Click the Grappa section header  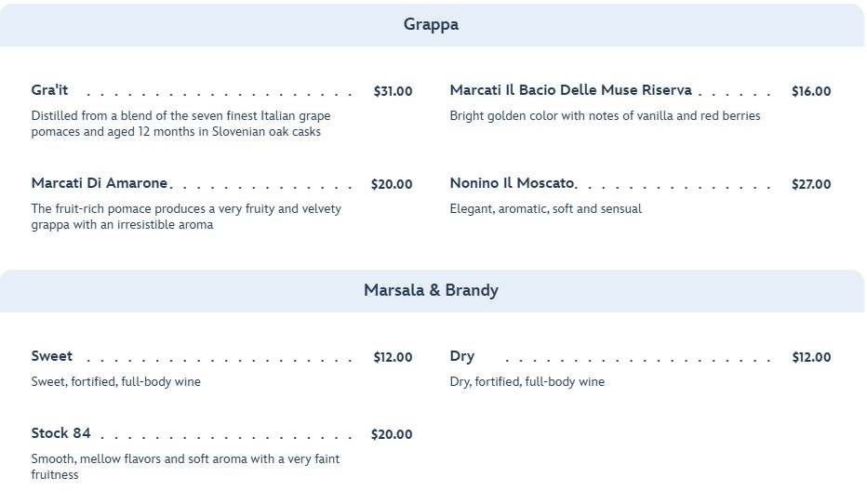pos(431,25)
